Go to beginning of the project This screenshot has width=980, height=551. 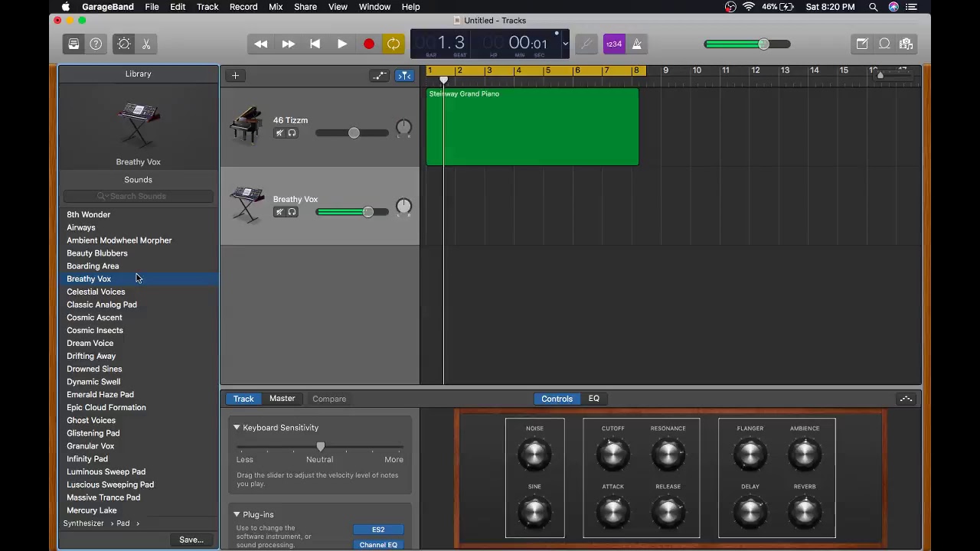pos(315,44)
